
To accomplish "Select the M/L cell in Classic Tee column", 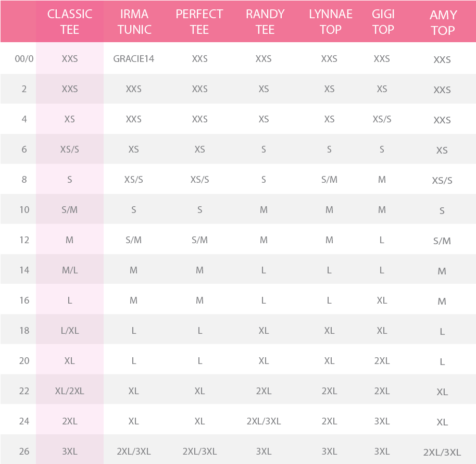I will point(70,270).
